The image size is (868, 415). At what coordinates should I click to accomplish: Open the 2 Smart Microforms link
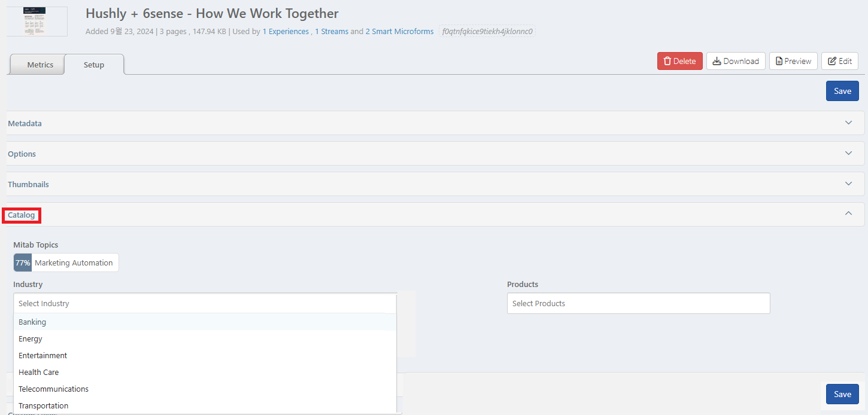(x=399, y=32)
